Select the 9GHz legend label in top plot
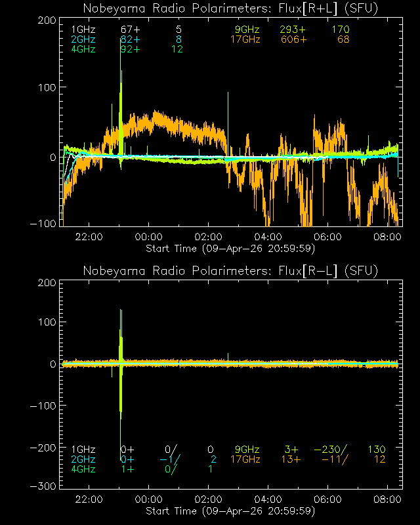Screen dimensions: 420x525 click(248, 30)
